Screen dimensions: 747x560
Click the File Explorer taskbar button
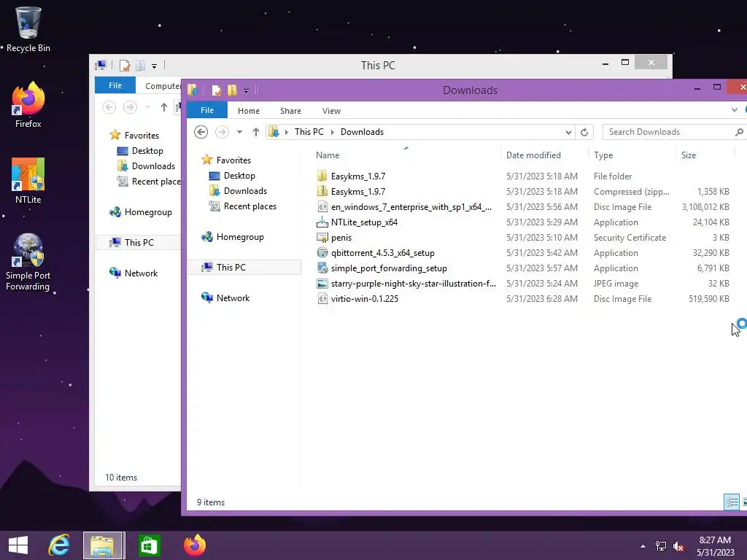[x=104, y=545]
